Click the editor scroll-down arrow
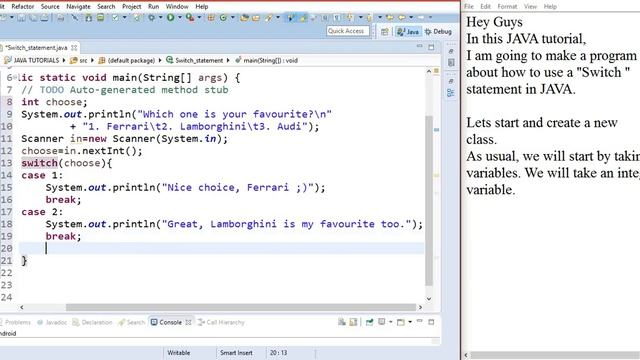Screen dimensions: 640x360 (429, 299)
